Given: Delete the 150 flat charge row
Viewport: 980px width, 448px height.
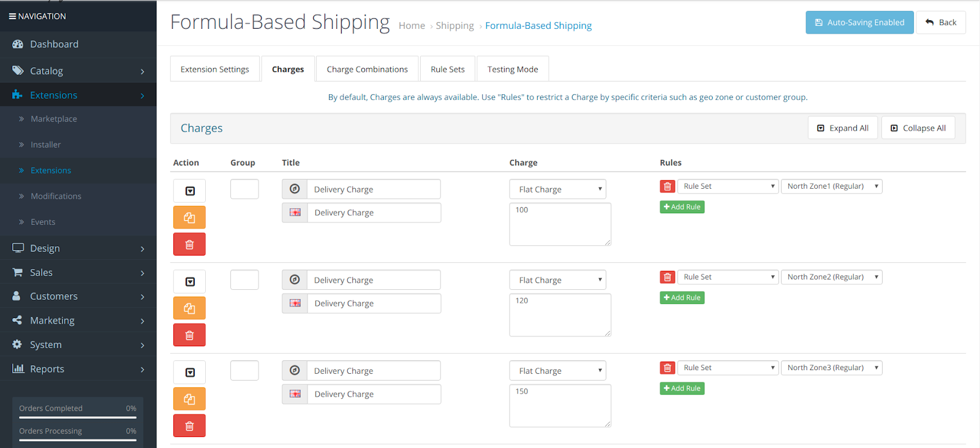Looking at the screenshot, I should (x=189, y=426).
